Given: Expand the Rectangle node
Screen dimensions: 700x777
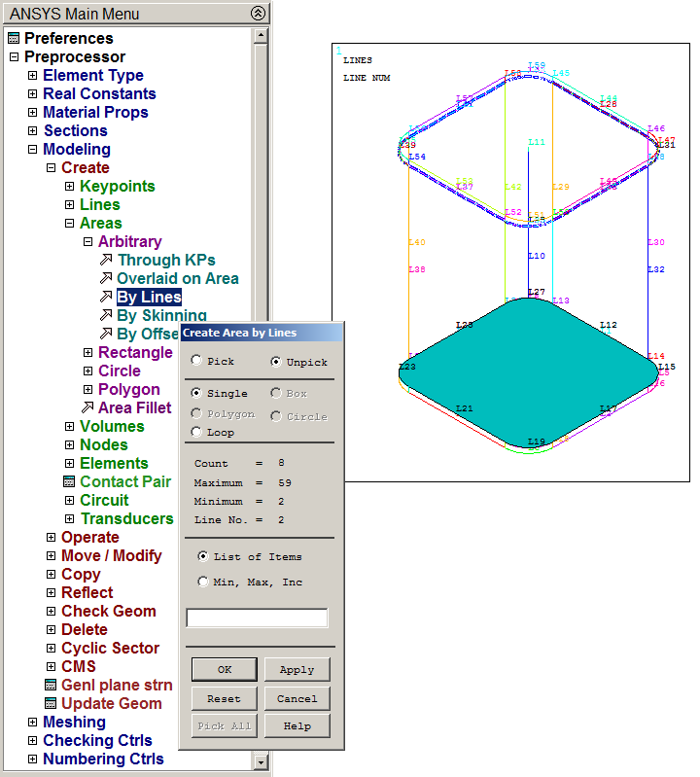Looking at the screenshot, I should tap(87, 352).
